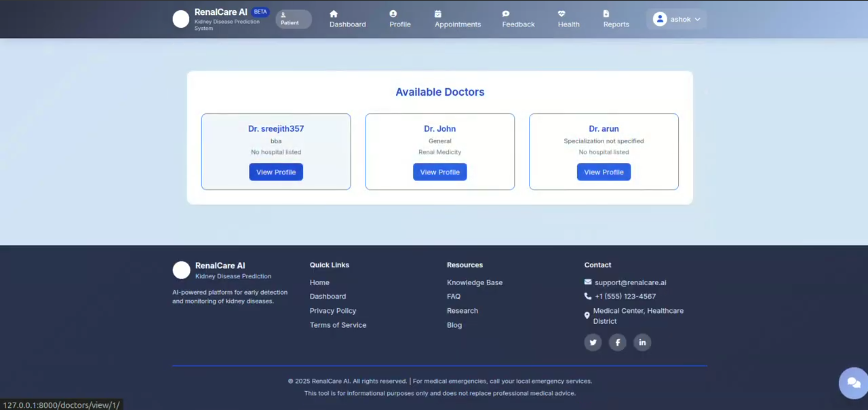Open the FAQ link
Image resolution: width=868 pixels, height=410 pixels.
454,297
